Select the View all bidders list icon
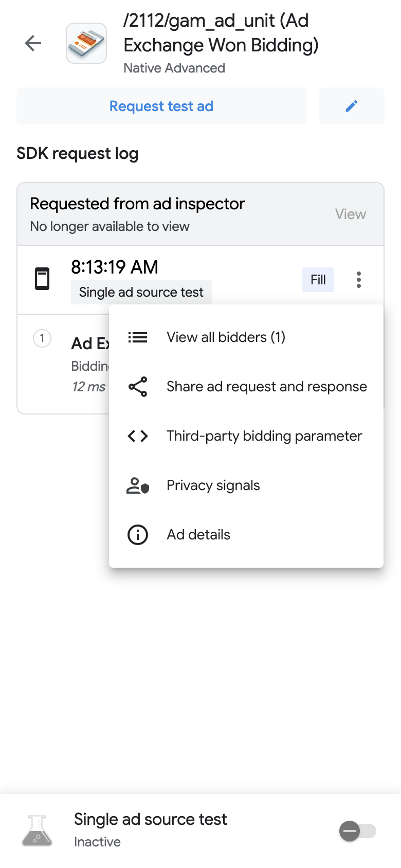This screenshot has width=401, height=868. [137, 337]
